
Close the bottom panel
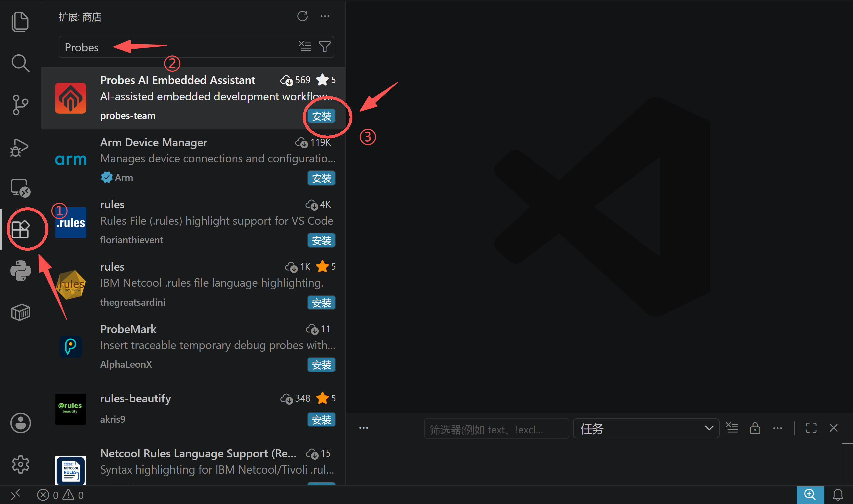(834, 428)
